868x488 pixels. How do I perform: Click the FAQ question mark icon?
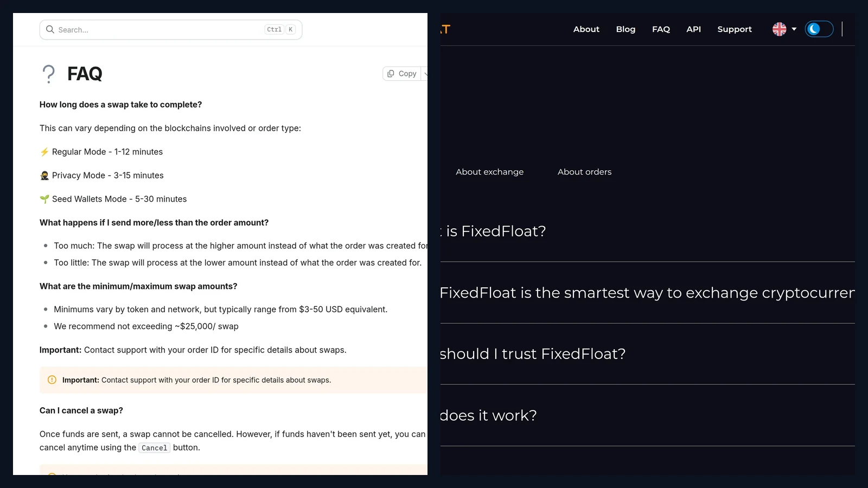click(x=48, y=74)
